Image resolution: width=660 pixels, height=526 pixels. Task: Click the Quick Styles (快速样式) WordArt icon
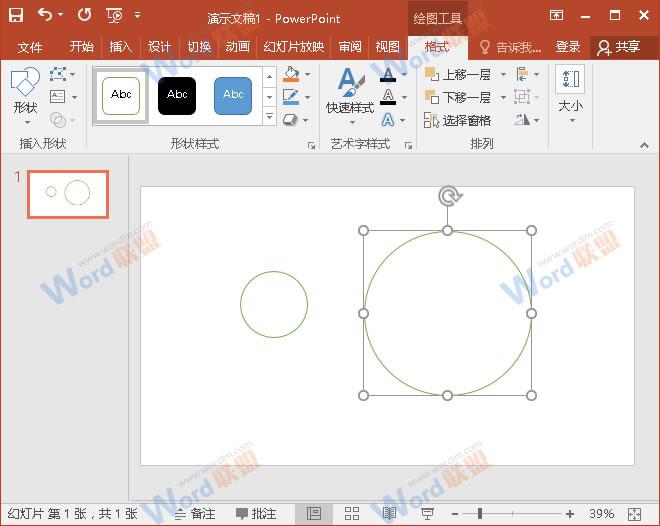(x=349, y=90)
